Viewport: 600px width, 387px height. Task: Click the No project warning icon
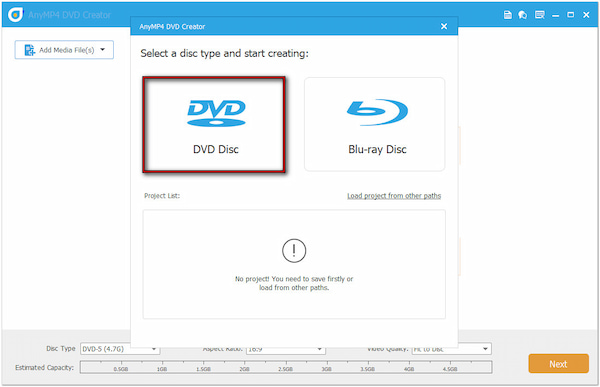pyautogui.click(x=294, y=251)
